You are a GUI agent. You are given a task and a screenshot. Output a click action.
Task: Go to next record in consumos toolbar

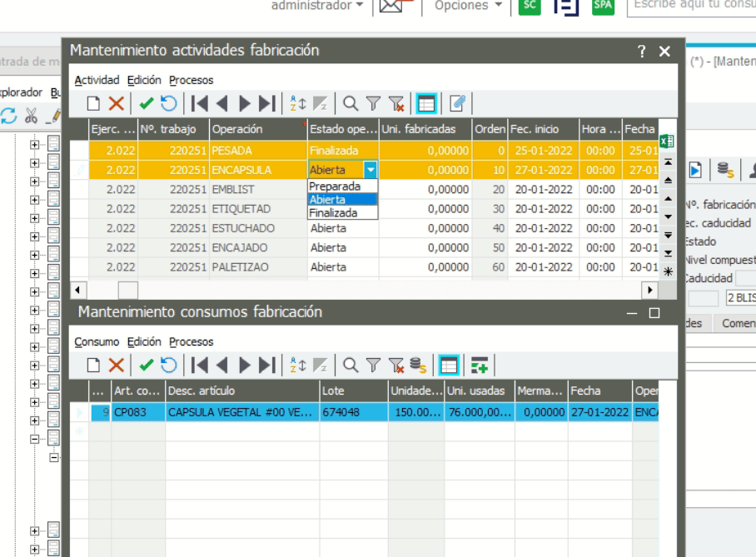[x=245, y=366]
